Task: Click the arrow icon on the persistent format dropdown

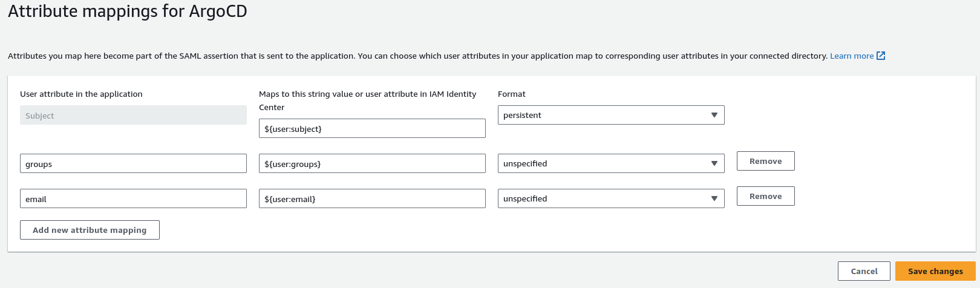Action: (x=714, y=115)
